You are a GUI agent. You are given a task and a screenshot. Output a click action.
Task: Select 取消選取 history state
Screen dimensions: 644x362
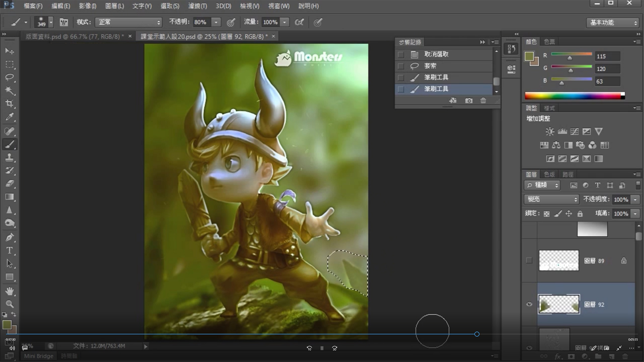[x=444, y=54]
